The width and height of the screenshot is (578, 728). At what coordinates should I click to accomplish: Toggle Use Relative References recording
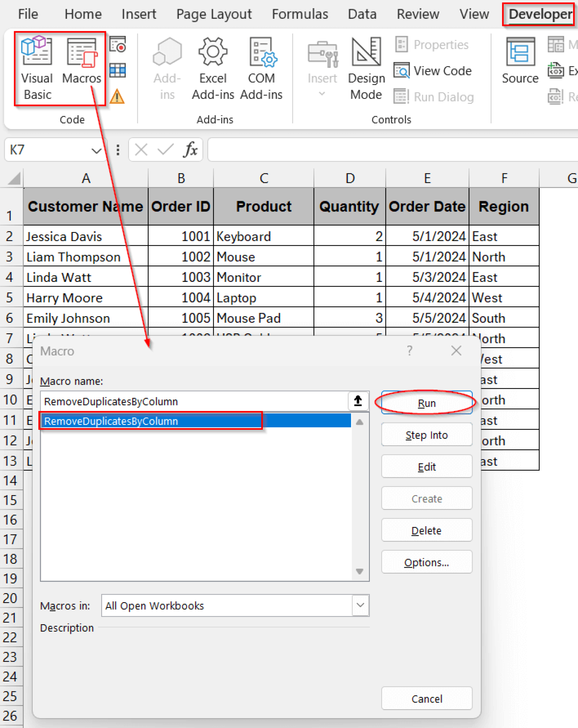(x=117, y=70)
